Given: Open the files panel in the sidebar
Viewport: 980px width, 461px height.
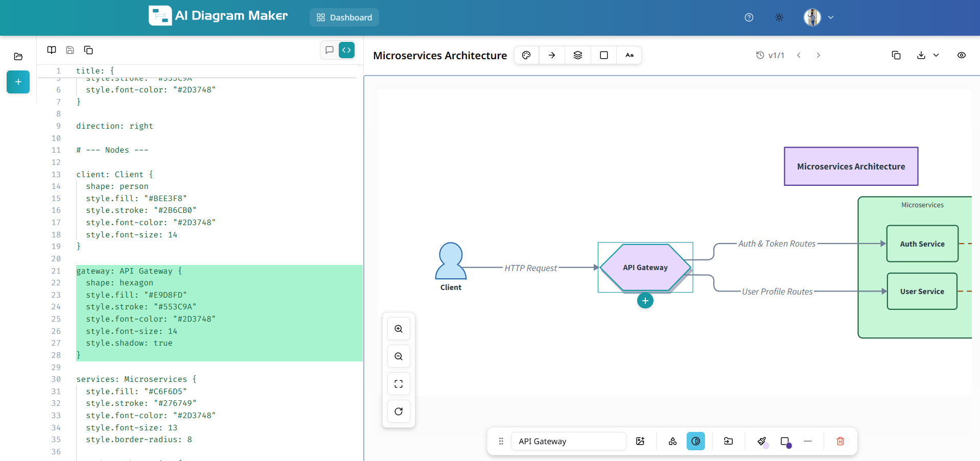Looking at the screenshot, I should pos(18,56).
